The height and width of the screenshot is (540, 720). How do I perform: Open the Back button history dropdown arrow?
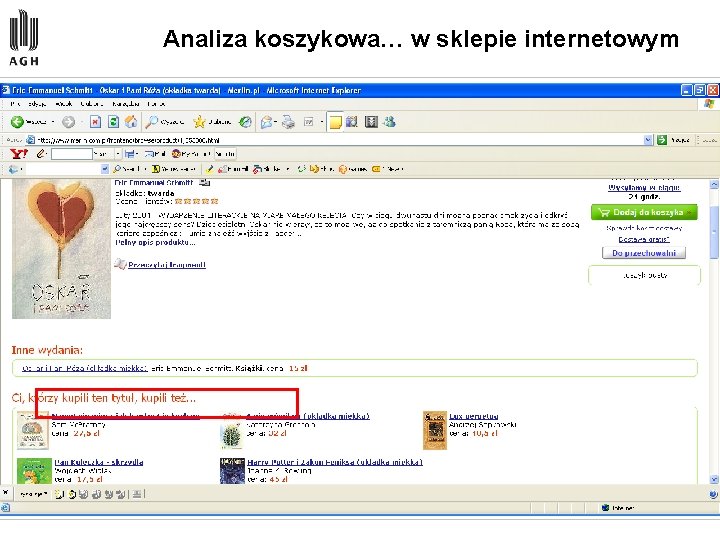(53, 122)
